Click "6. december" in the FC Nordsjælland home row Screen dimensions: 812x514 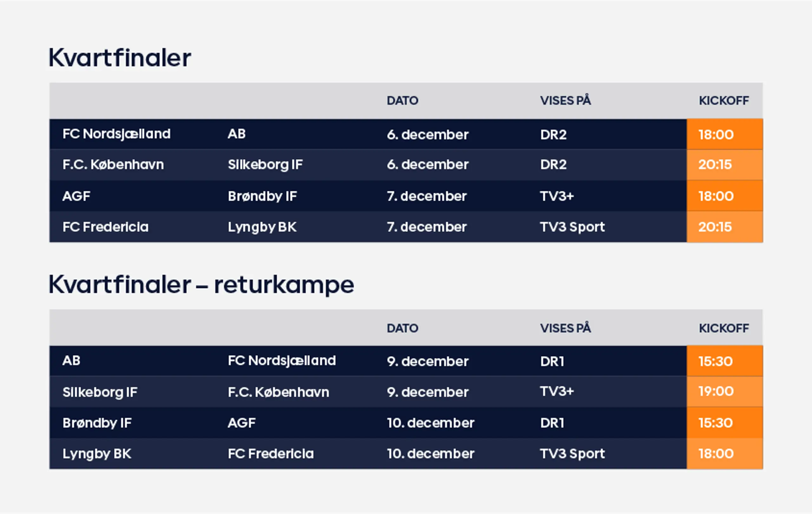(x=428, y=134)
